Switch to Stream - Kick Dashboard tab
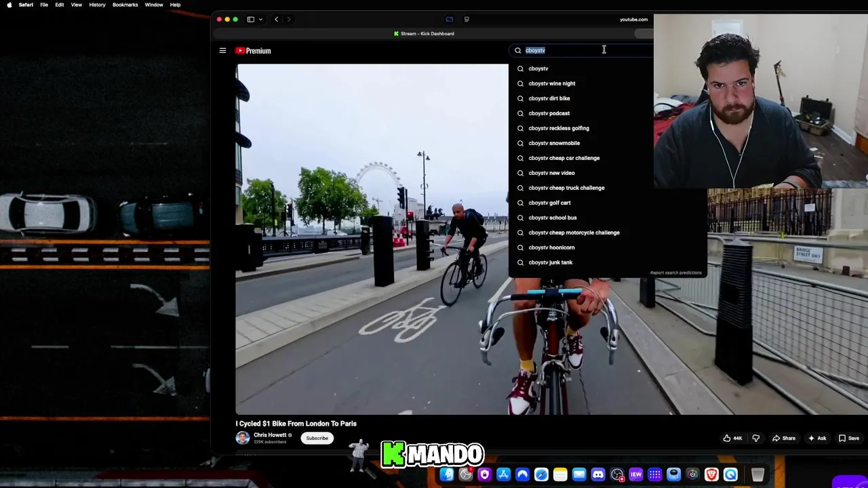The image size is (868, 488). point(424,33)
